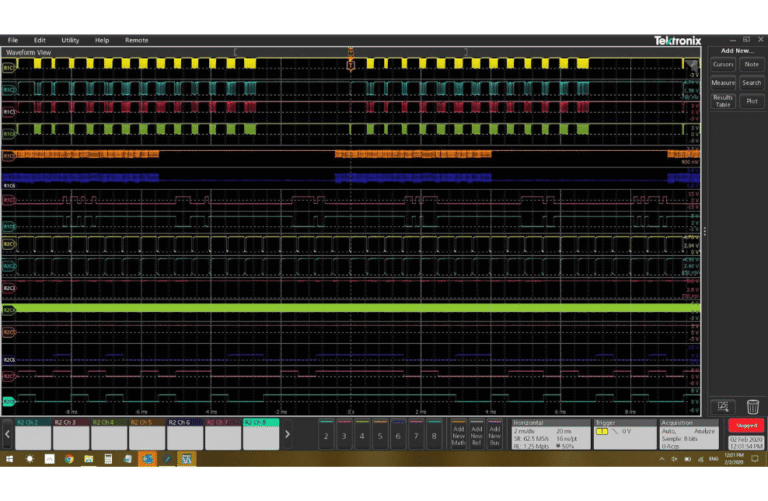Click the trash can delete icon
Image resolution: width=768 pixels, height=501 pixels.
coord(753,406)
